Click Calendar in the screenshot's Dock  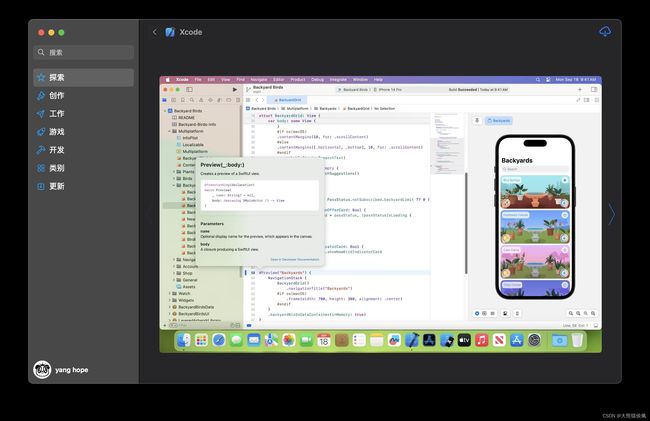point(324,341)
